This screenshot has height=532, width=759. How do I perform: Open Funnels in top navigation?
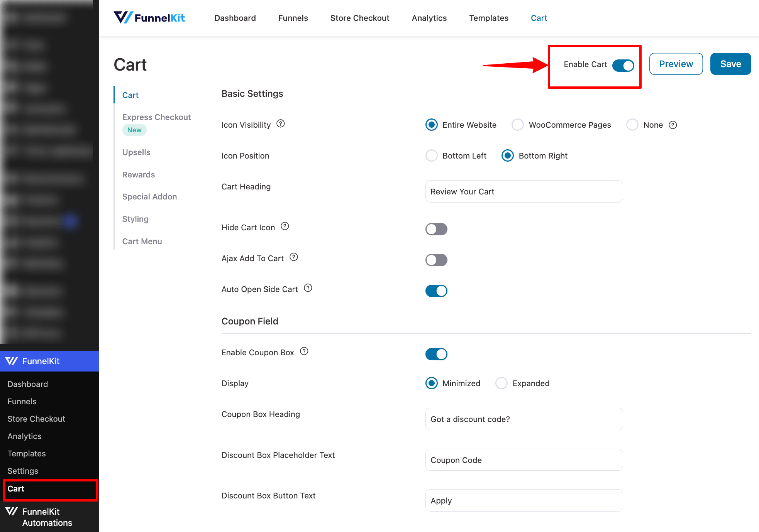pyautogui.click(x=293, y=18)
